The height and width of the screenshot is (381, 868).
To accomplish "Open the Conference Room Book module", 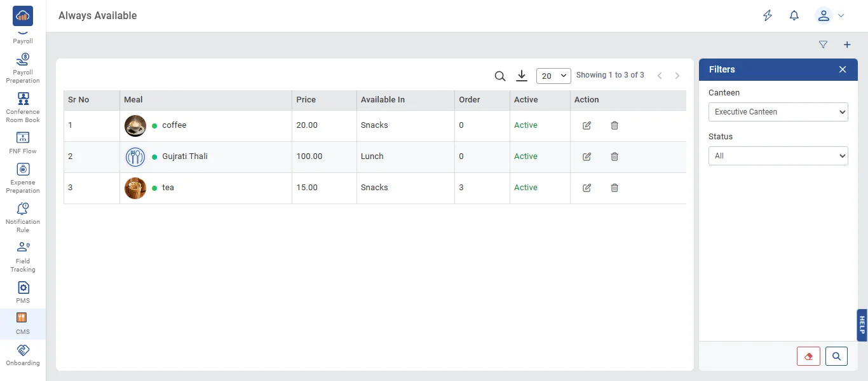I will (23, 107).
